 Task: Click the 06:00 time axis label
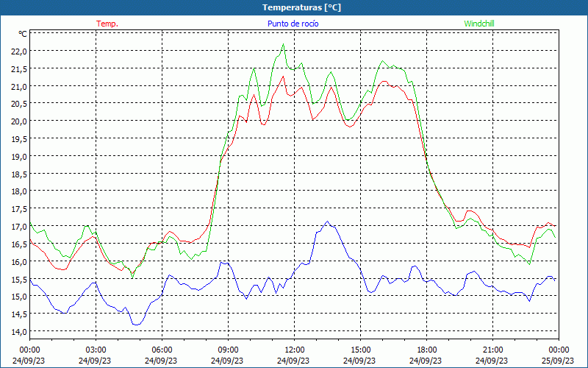[x=162, y=350]
